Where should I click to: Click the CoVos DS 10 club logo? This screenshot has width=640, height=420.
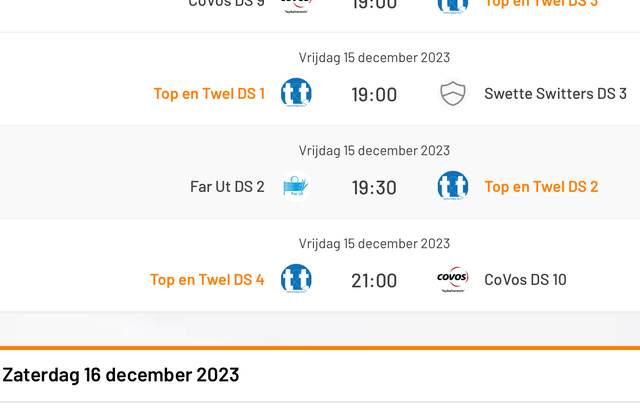pos(453,279)
